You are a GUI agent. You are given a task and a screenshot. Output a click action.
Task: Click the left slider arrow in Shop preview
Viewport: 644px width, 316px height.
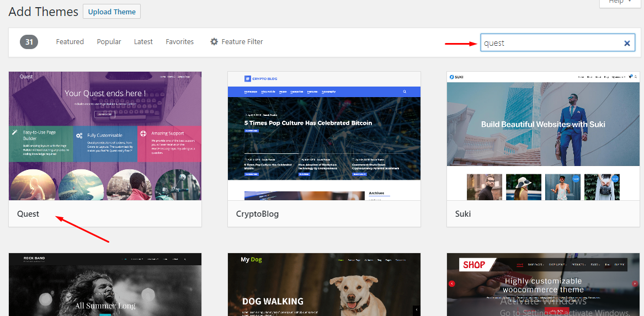click(x=452, y=283)
